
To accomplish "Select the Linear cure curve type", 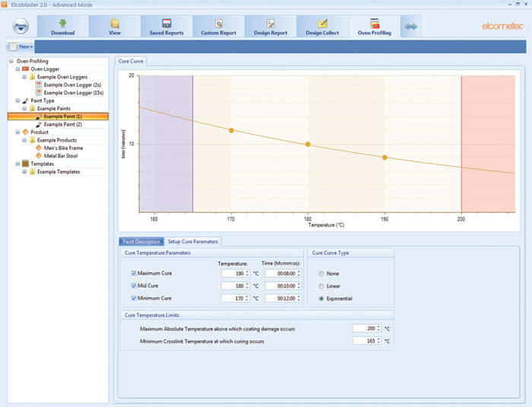I will [x=322, y=286].
